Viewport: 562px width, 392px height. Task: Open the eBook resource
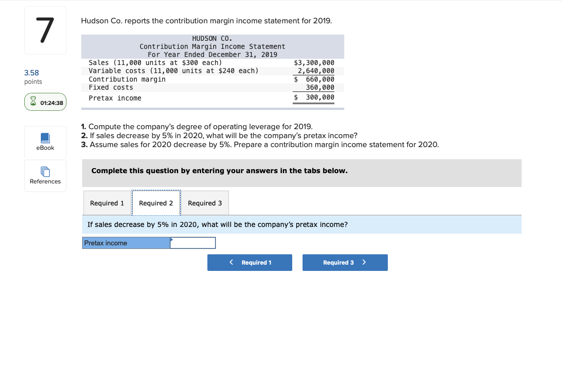[45, 142]
